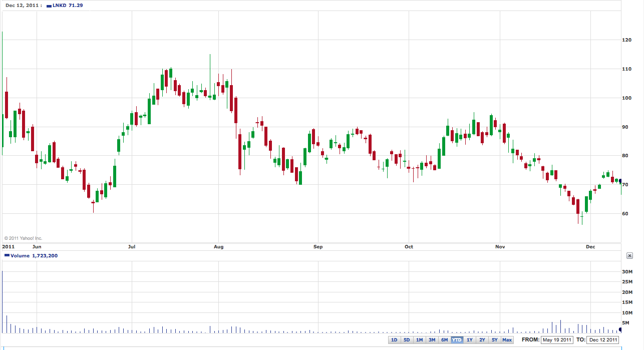The image size is (644, 350).
Task: Show the 6M chart range
Action: [x=444, y=340]
